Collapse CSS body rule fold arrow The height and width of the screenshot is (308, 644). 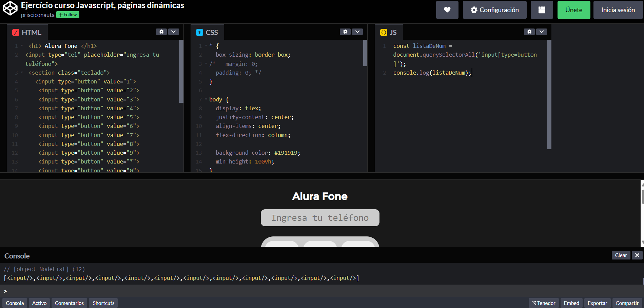(x=206, y=99)
